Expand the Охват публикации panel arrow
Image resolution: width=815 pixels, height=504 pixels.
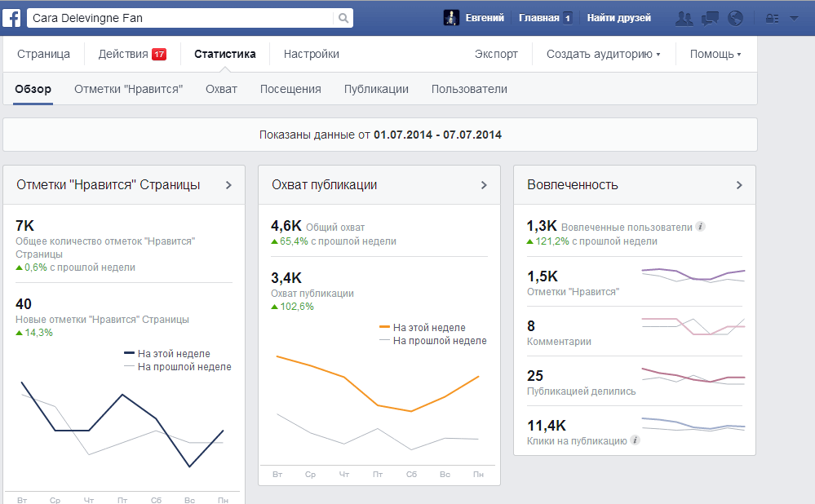click(x=485, y=185)
